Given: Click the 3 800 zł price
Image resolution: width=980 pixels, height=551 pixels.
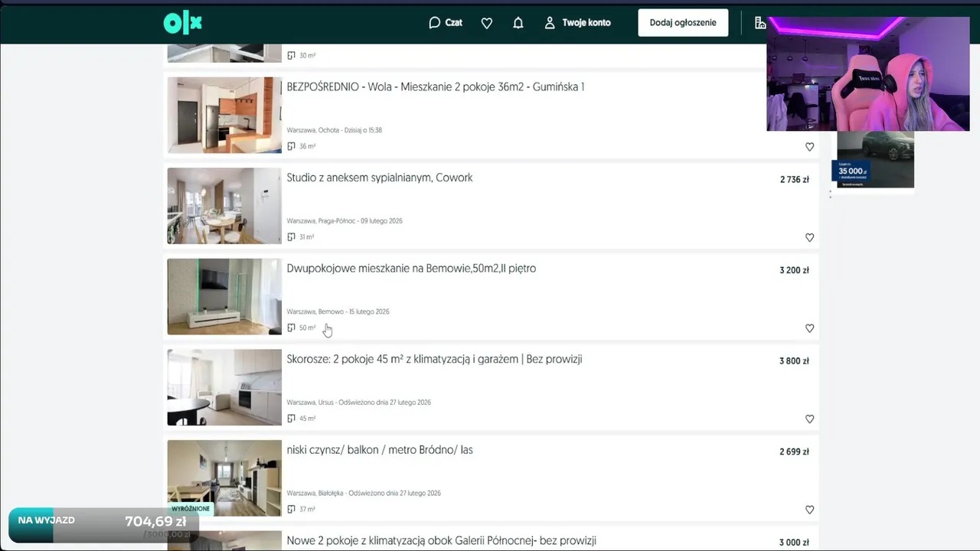Looking at the screenshot, I should (x=794, y=361).
